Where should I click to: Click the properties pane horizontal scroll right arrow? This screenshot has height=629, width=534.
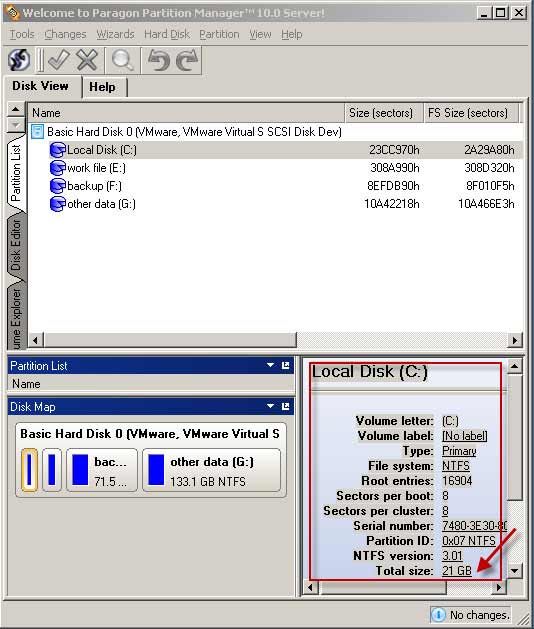tap(499, 588)
